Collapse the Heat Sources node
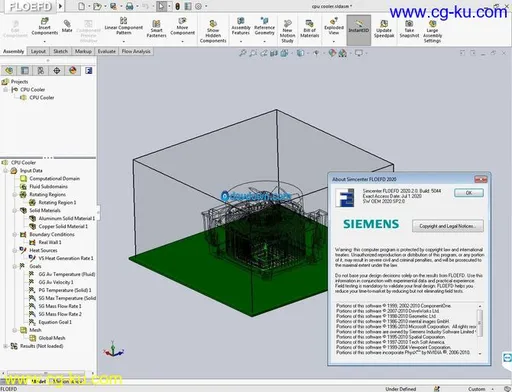Image resolution: width=512 pixels, height=392 pixels. click(x=15, y=250)
